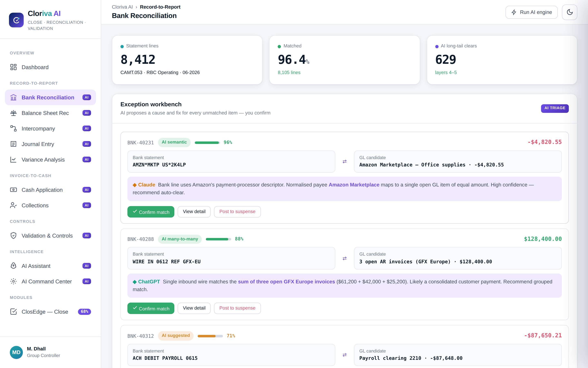This screenshot has width=588, height=368.
Task: Open AI Command Center
Action: coord(50,281)
